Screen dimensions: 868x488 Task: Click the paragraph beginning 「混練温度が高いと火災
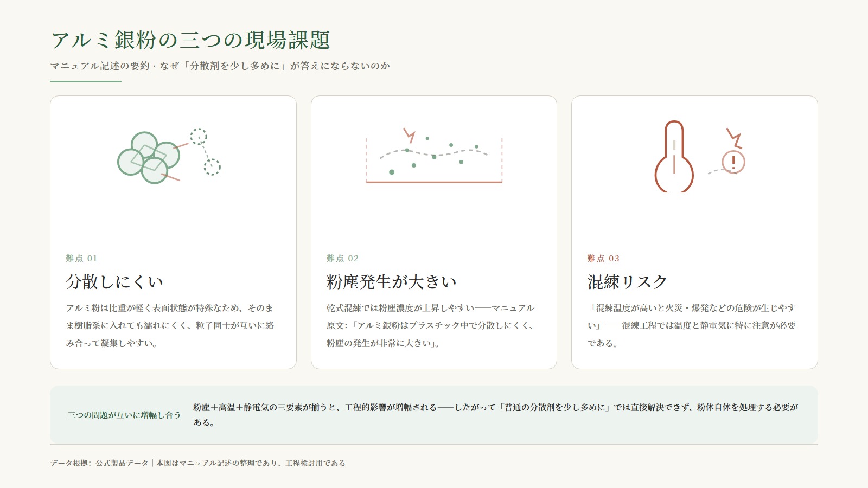[x=692, y=325]
